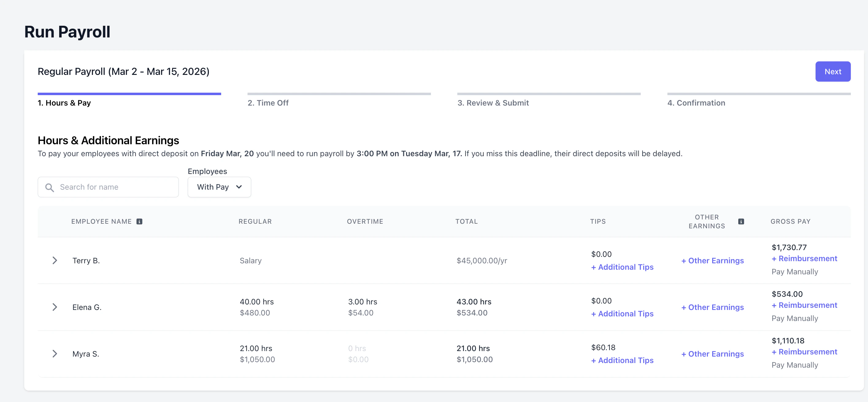Open the With Pay employees dropdown
The width and height of the screenshot is (868, 402).
point(219,187)
